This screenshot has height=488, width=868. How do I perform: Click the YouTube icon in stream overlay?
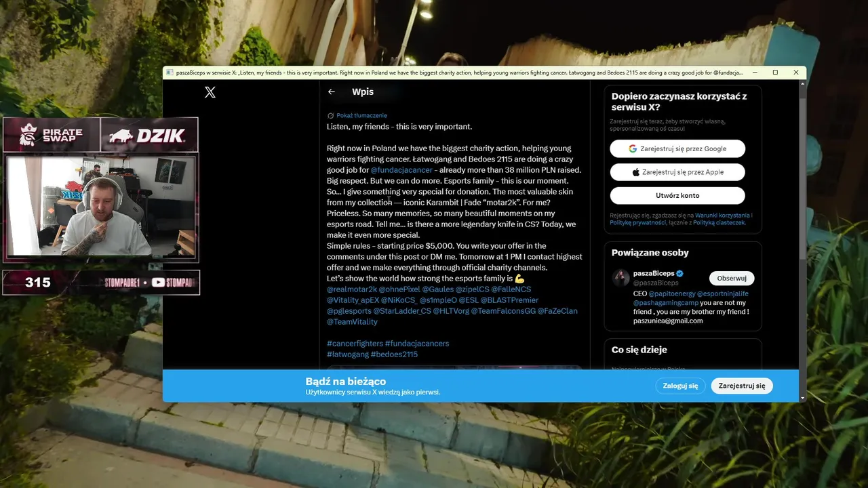click(x=158, y=283)
